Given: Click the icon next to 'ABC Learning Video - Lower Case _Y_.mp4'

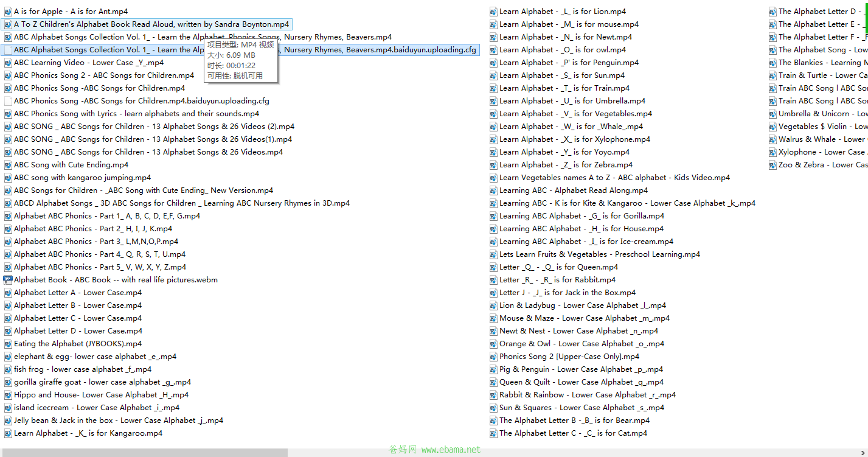Looking at the screenshot, I should [8, 63].
